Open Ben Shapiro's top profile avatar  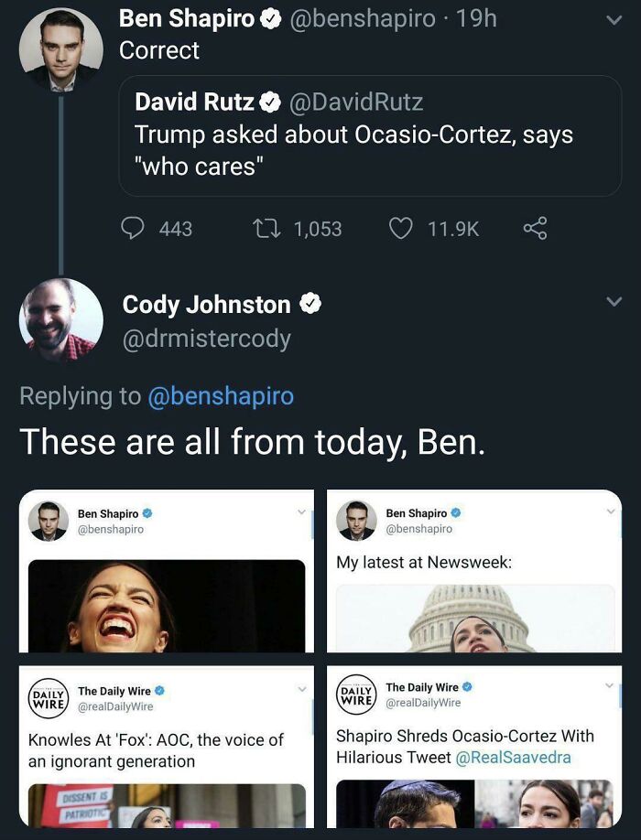(60, 49)
